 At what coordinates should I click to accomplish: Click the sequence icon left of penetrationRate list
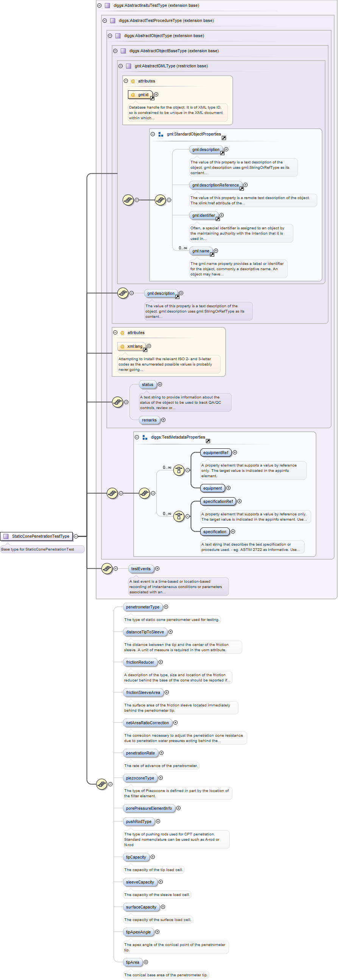(x=102, y=784)
